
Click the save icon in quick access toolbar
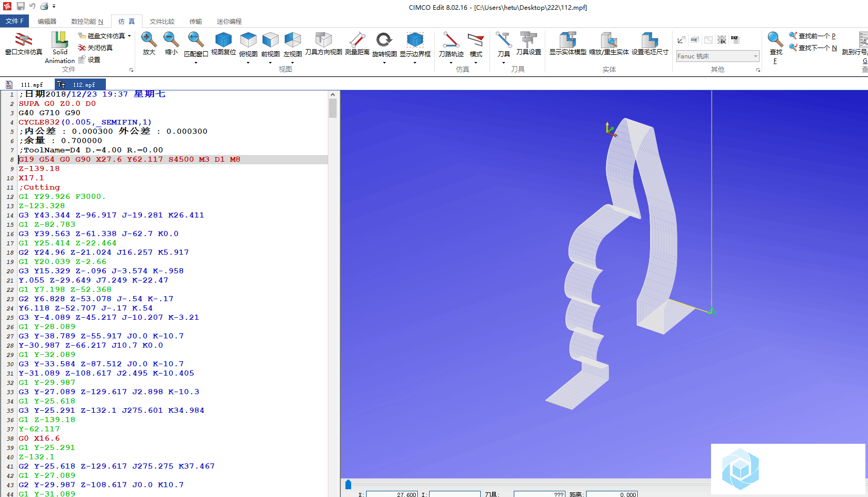[x=21, y=6]
